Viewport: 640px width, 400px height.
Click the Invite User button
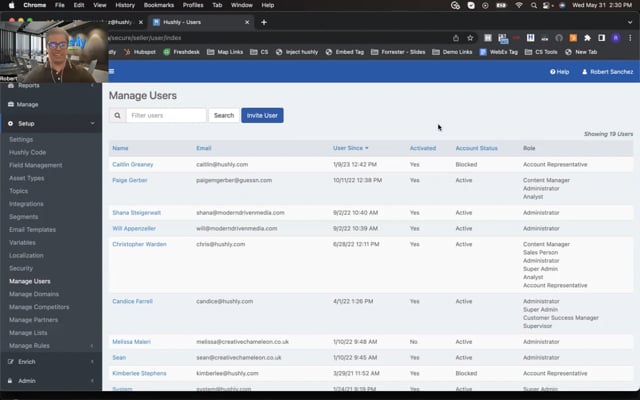(x=262, y=115)
